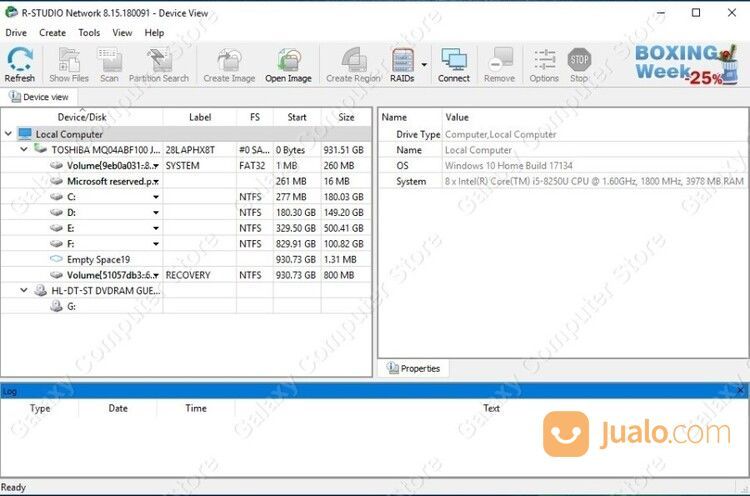The height and width of the screenshot is (496, 750).
Task: Select the E: partition icon
Action: 56,228
